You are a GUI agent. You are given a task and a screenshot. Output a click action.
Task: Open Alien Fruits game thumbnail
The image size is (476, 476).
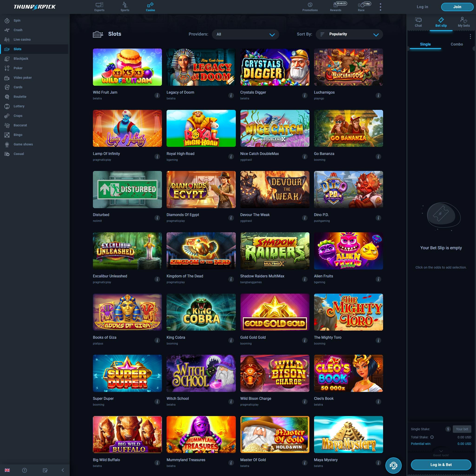[x=348, y=251]
